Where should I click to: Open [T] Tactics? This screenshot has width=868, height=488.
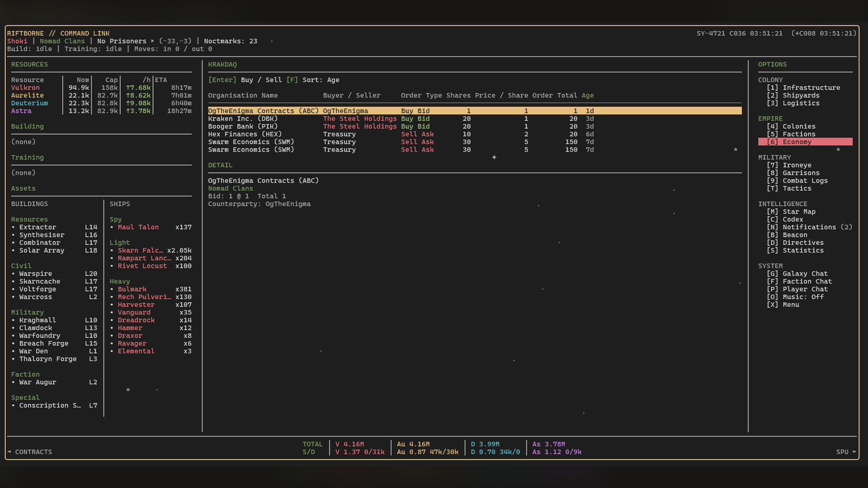(788, 188)
